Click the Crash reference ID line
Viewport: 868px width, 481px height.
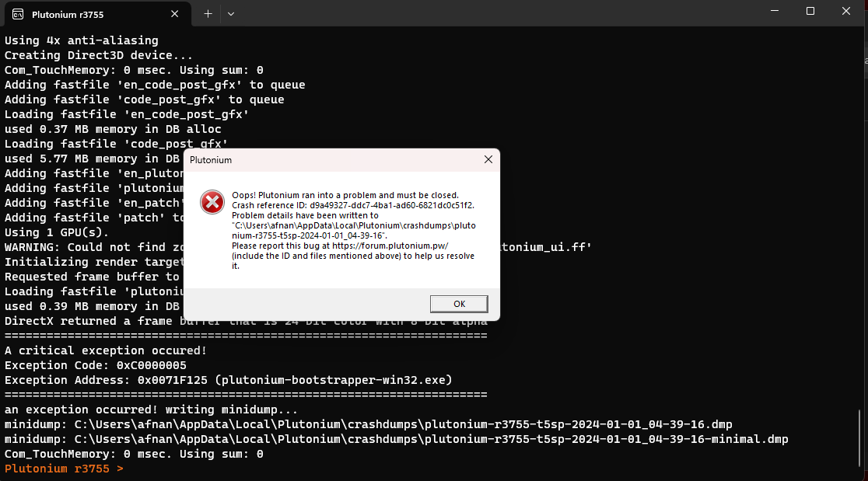pos(352,205)
